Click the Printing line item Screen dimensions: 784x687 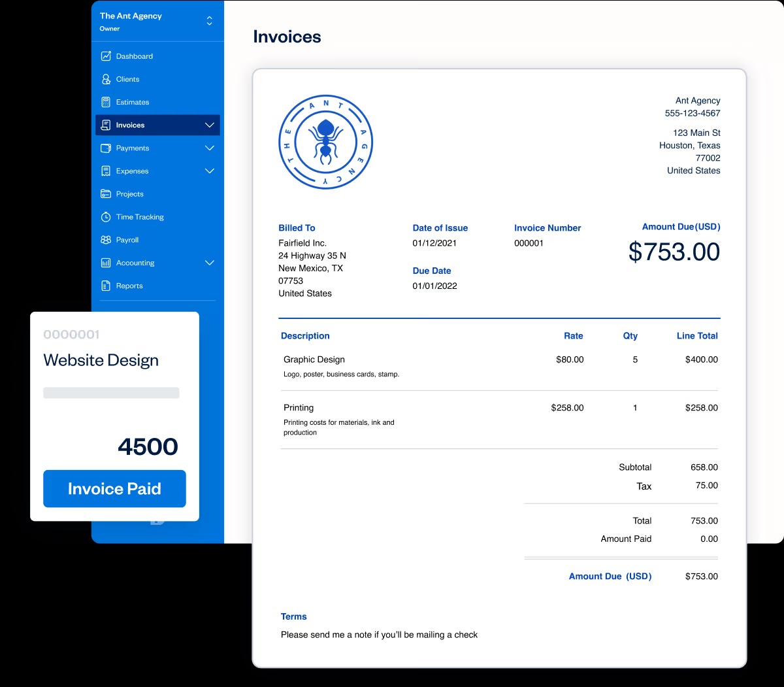tap(299, 407)
